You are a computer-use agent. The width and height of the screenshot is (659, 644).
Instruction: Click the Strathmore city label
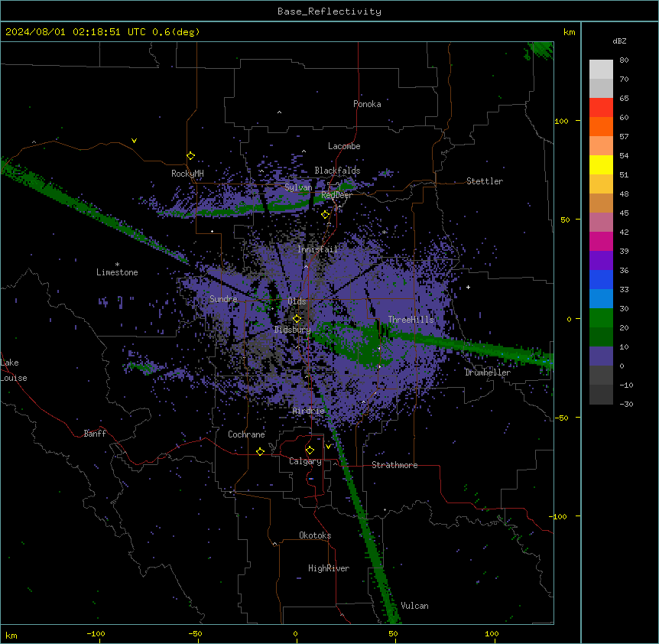click(x=394, y=465)
